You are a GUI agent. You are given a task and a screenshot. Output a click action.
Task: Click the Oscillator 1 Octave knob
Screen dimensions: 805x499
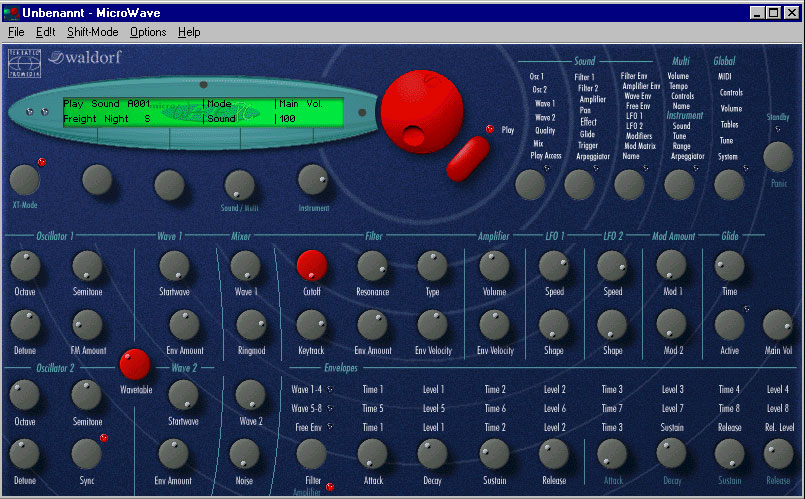point(25,266)
